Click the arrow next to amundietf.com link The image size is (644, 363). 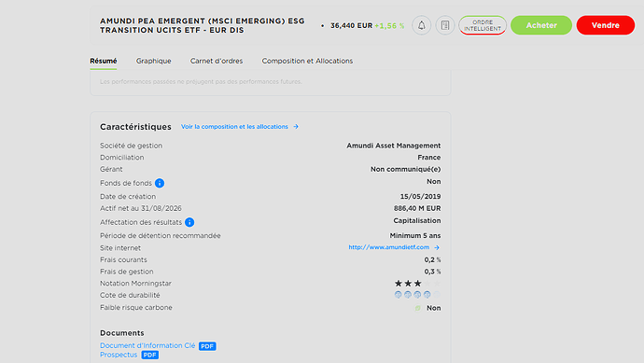point(437,247)
